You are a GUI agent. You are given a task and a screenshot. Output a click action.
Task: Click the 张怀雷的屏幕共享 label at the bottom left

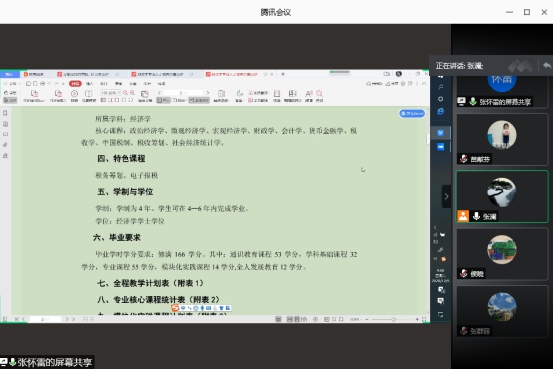[55, 362]
